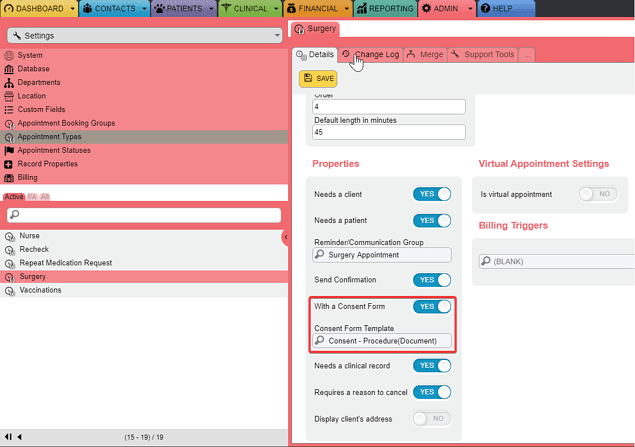Show Active appointment types filter
The height and width of the screenshot is (447, 635).
pyautogui.click(x=14, y=197)
